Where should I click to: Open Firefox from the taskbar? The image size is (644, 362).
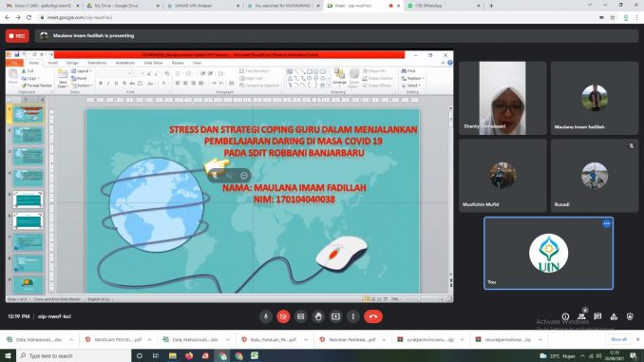coord(189,356)
